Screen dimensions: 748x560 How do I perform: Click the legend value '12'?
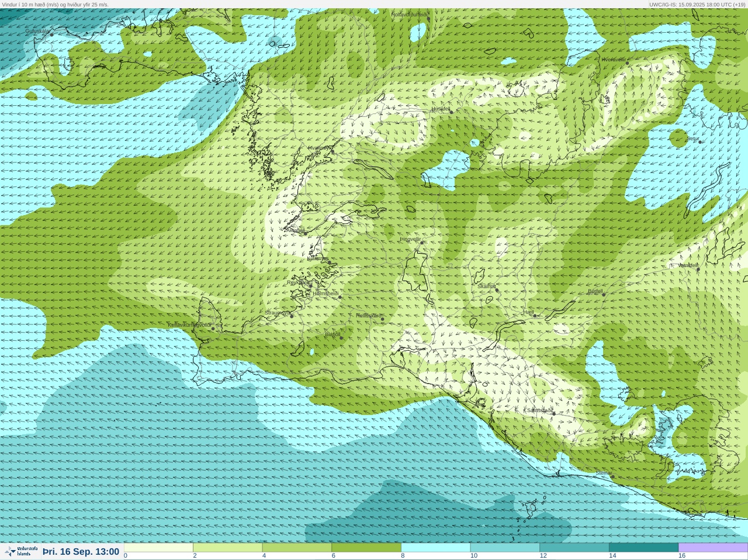point(543,556)
